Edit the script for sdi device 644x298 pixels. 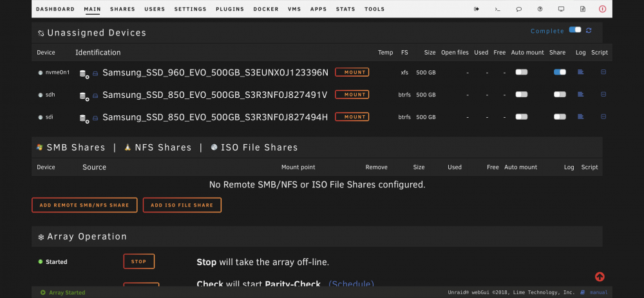603,116
